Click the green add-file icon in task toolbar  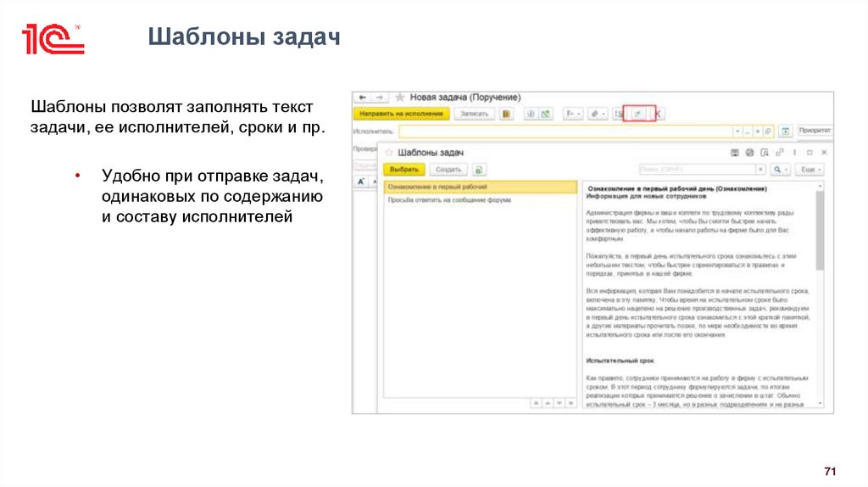click(546, 115)
